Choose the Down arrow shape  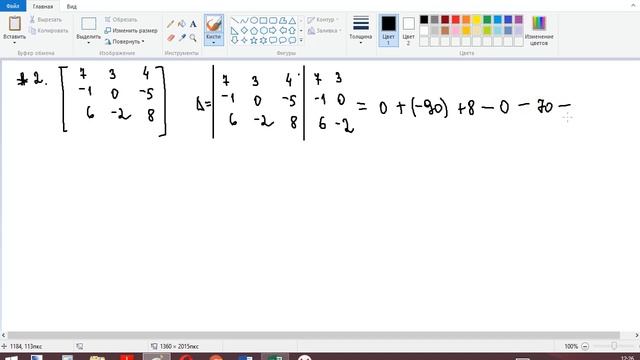234,40
